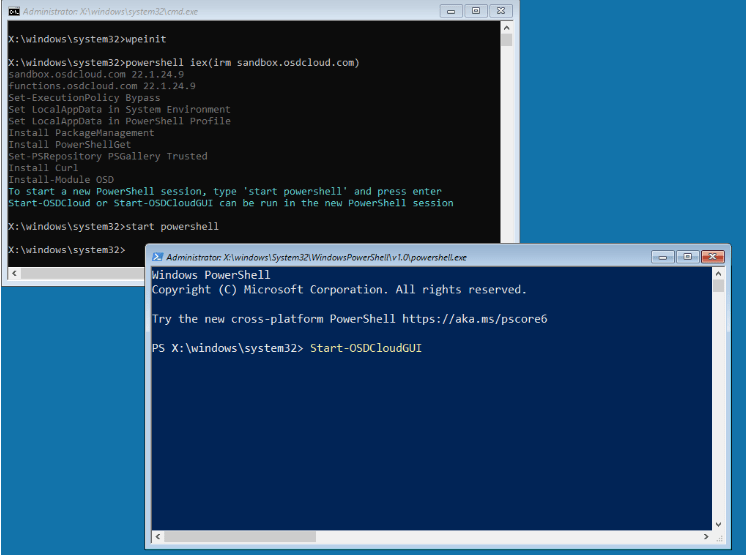
Task: Click the 'Install-Module OSD' line
Action: tap(61, 179)
